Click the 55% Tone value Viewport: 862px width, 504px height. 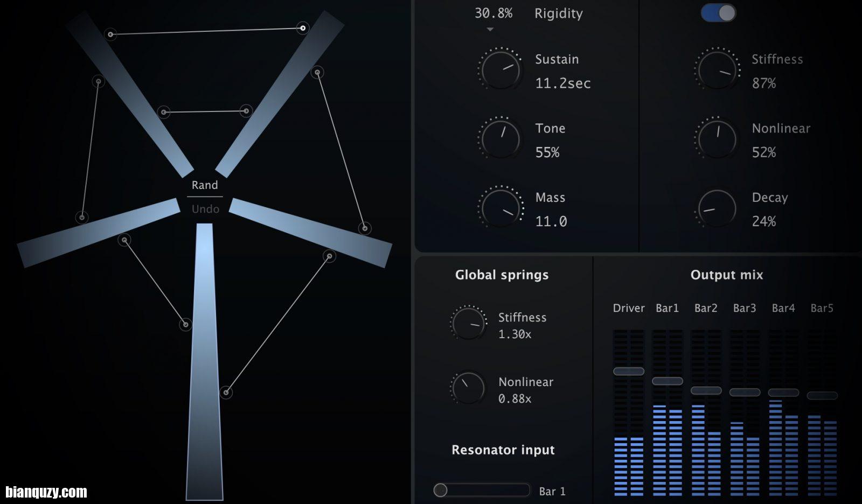point(547,152)
